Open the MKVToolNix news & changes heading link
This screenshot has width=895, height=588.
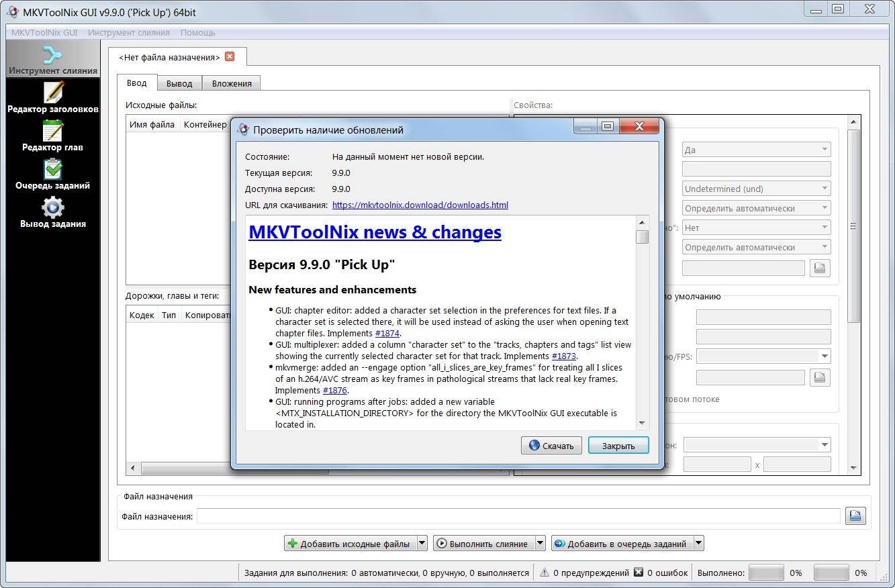click(x=375, y=232)
